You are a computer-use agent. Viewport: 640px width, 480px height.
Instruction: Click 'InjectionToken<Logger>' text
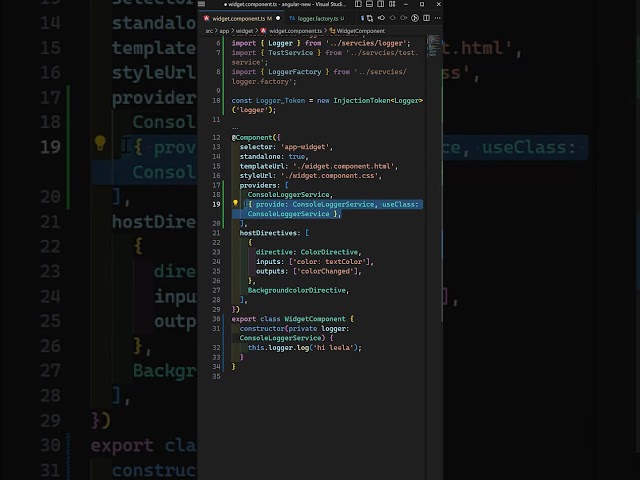coord(378,101)
